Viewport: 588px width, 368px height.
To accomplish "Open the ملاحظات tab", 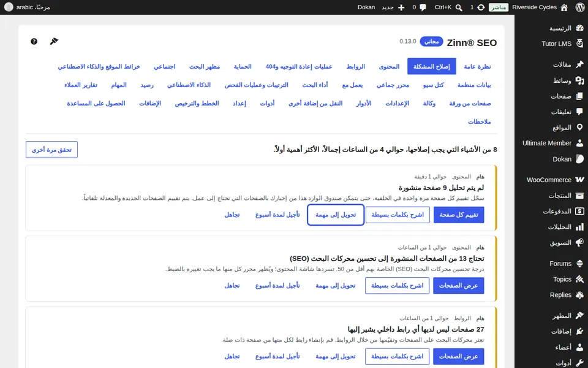I will (479, 121).
